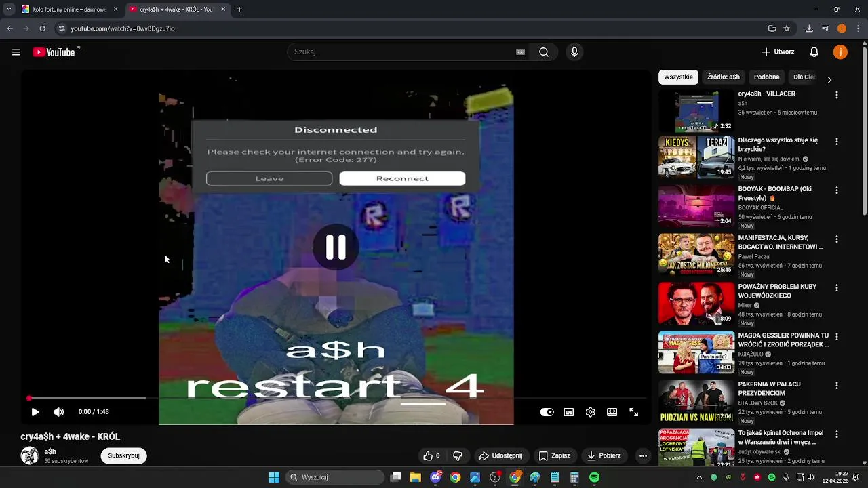Enter fullscreen mode

(634, 412)
